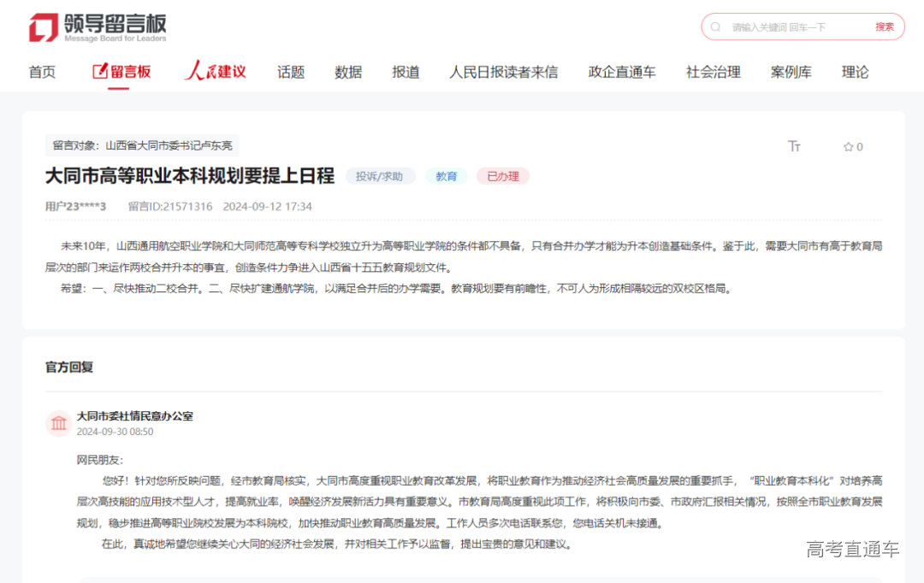924x583 pixels.
Task: Switch to the 社会治理 tab
Action: [x=713, y=73]
